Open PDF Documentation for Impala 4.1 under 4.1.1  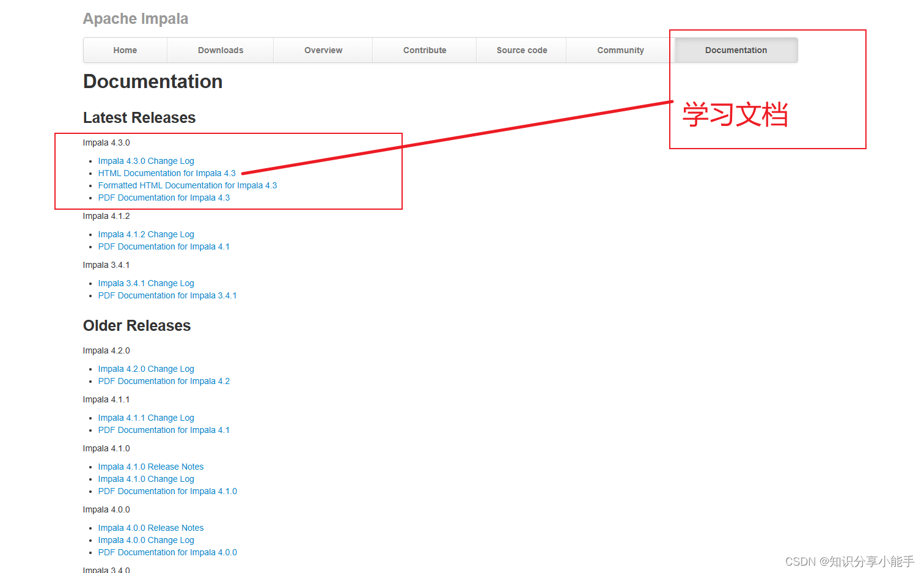pyautogui.click(x=164, y=430)
